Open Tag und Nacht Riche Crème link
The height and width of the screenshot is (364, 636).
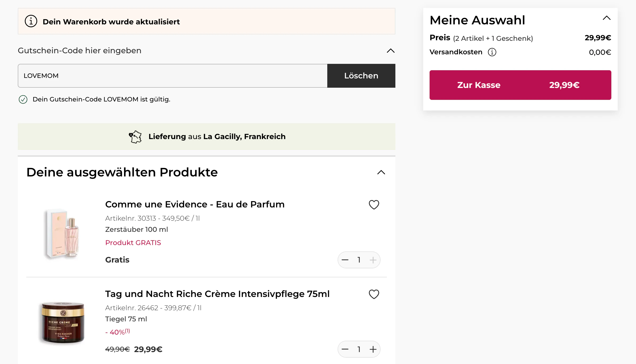217,294
